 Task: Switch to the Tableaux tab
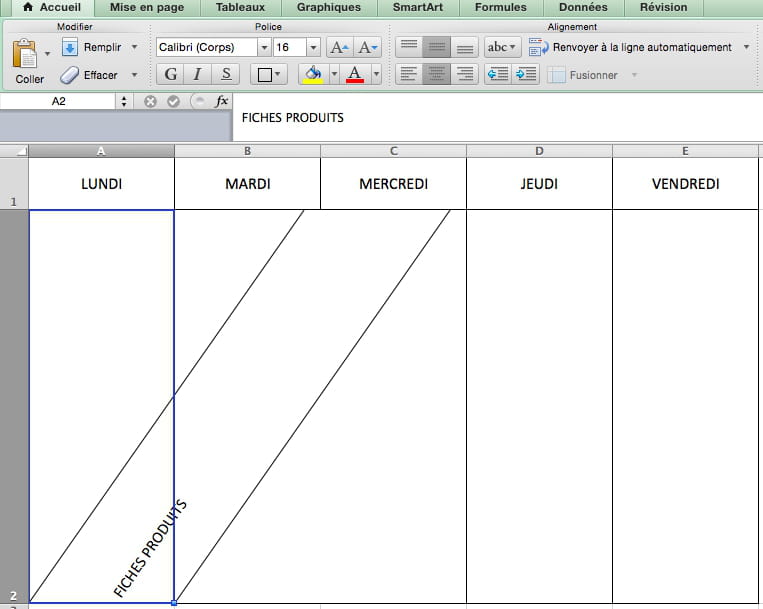(240, 7)
